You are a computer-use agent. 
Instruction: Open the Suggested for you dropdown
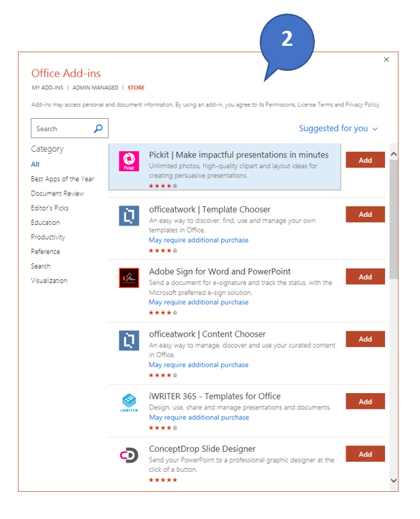click(x=338, y=128)
